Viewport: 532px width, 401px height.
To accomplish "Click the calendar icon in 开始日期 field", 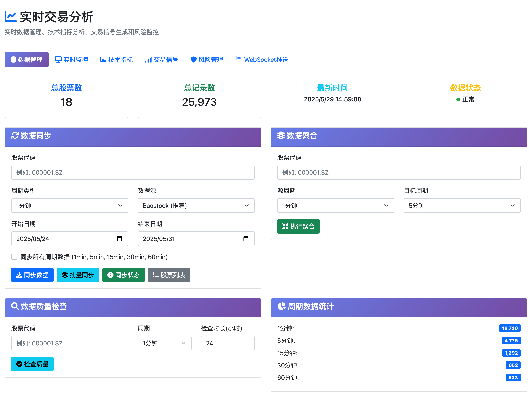I will [119, 239].
